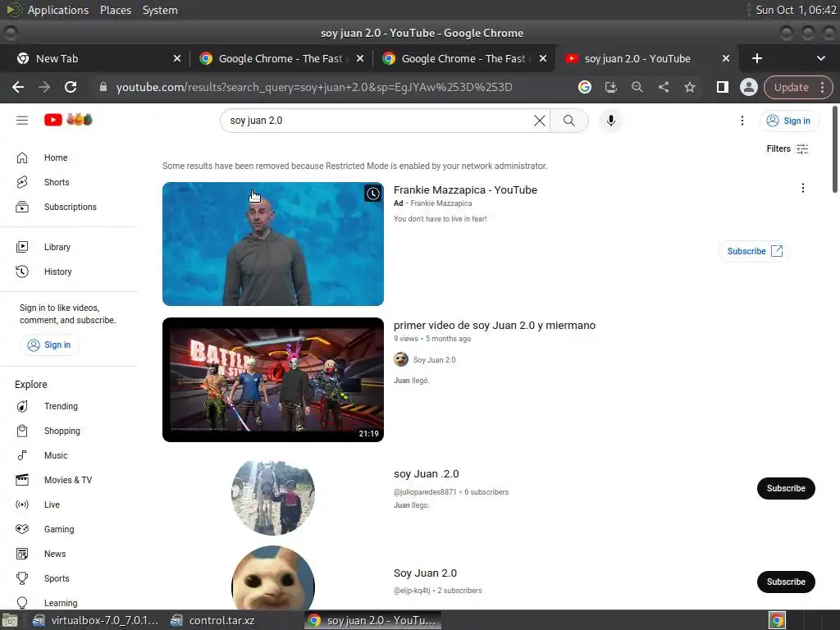Screen dimensions: 840x630
Task: Open the primer video de soy Juan 2.0 y miermano title
Action: click(x=495, y=325)
